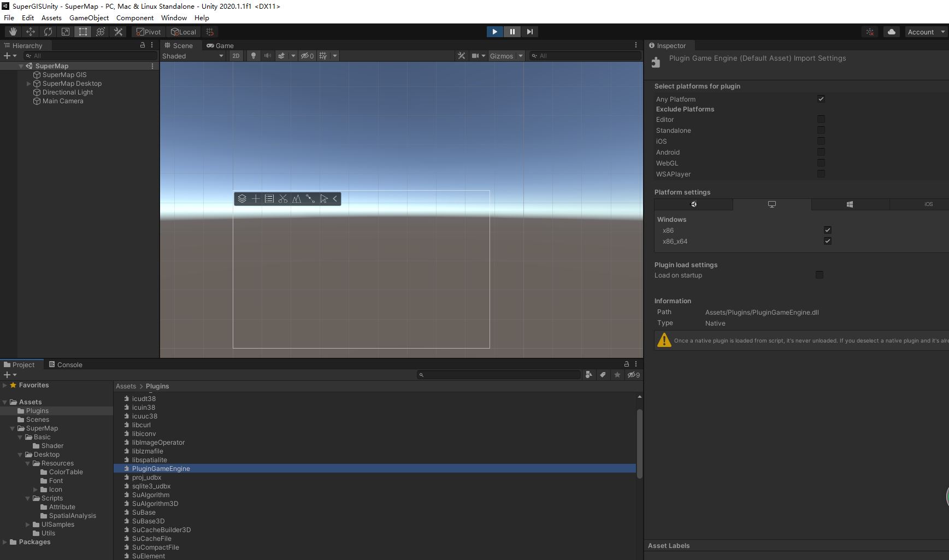Check the Editor exclude platform checkbox
949x560 pixels.
tap(821, 119)
